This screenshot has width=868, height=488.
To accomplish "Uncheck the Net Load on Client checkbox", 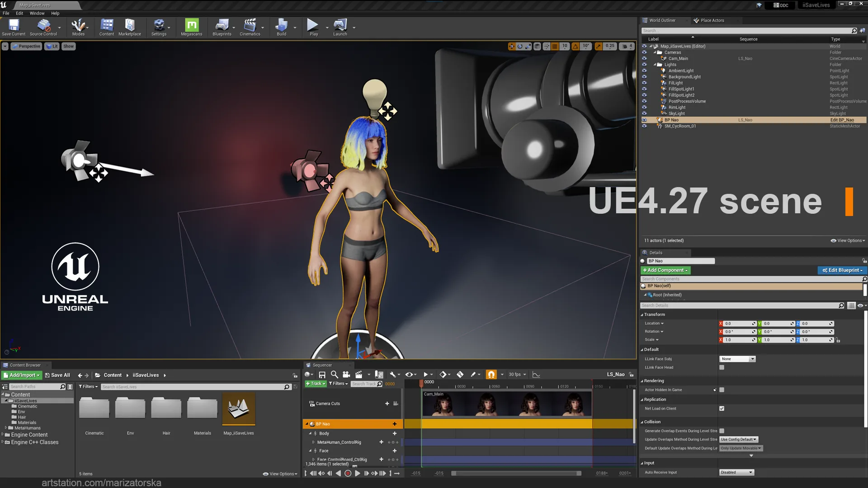I will (x=722, y=408).
